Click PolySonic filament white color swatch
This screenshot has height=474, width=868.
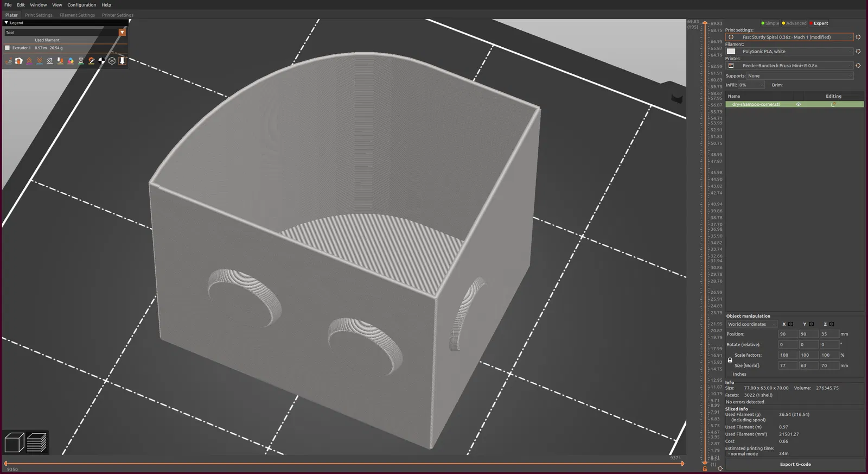731,51
